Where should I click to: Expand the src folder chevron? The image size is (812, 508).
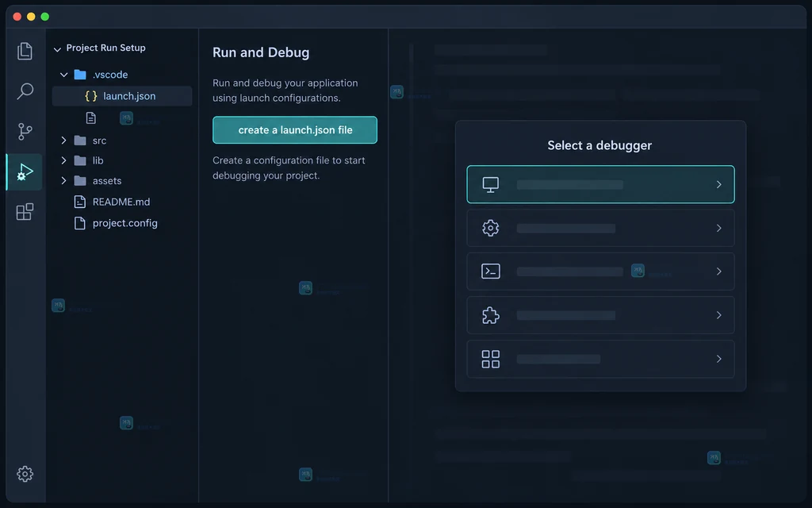(x=63, y=140)
